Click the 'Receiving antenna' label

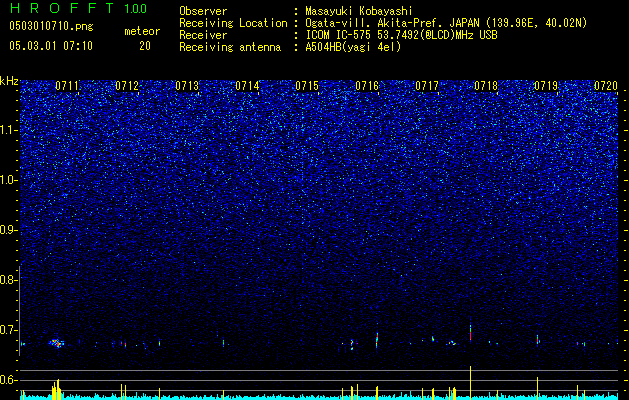(230, 47)
